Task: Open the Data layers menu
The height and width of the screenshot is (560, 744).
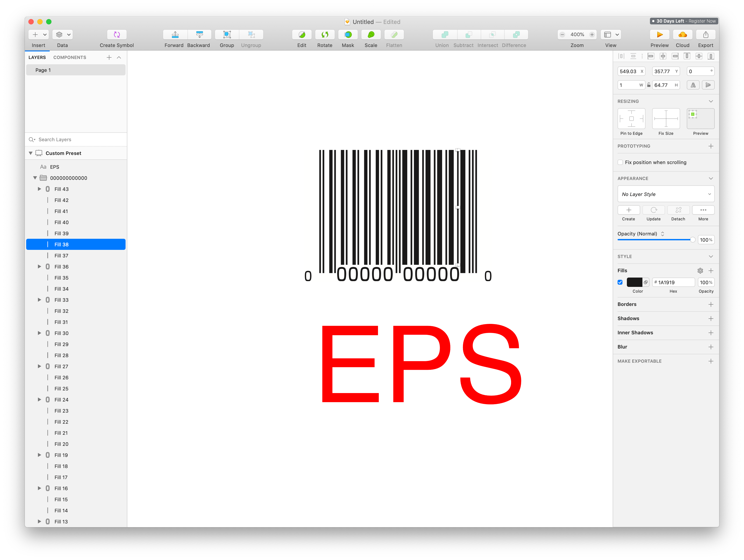Action: (x=63, y=35)
